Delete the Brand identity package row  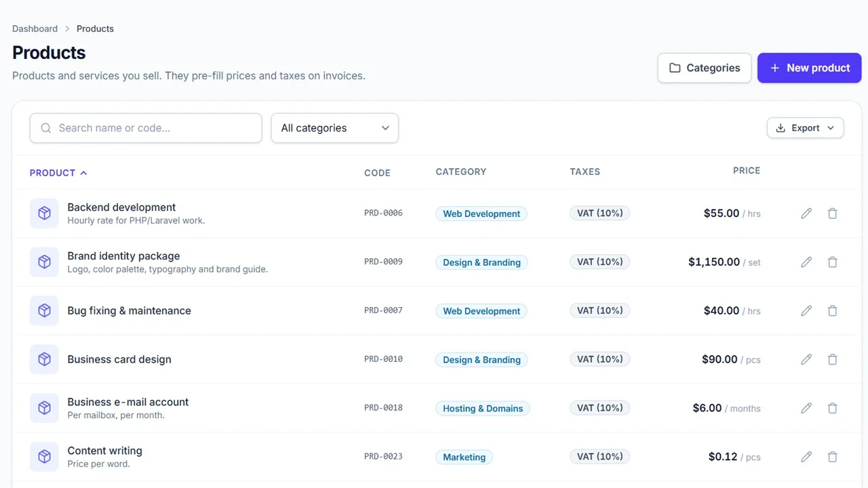tap(833, 262)
